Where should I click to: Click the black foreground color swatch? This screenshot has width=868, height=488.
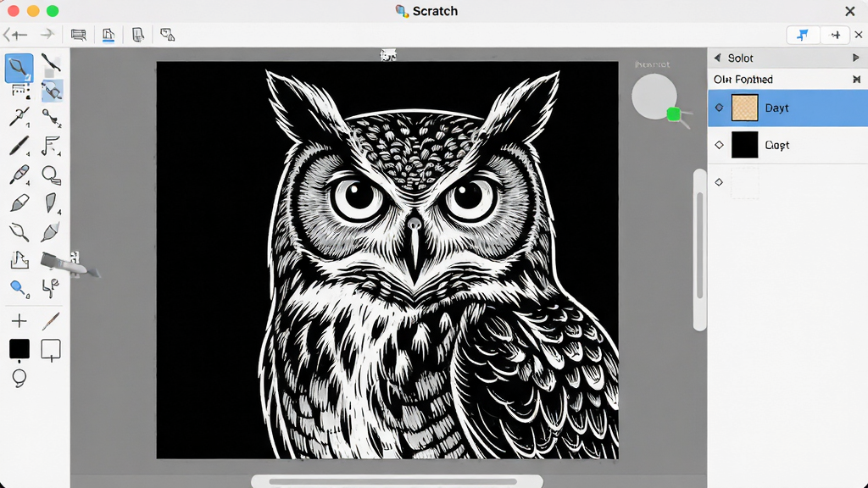coord(19,349)
